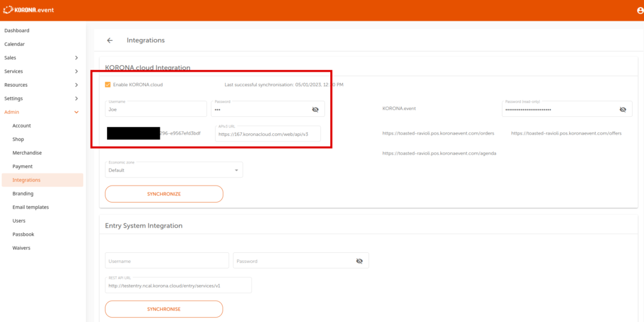The width and height of the screenshot is (644, 322).
Task: Open the Economic zone dropdown
Action: click(x=174, y=170)
